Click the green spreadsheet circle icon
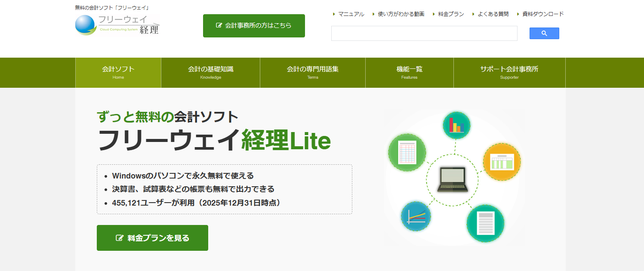The height and width of the screenshot is (271, 644). (x=407, y=153)
